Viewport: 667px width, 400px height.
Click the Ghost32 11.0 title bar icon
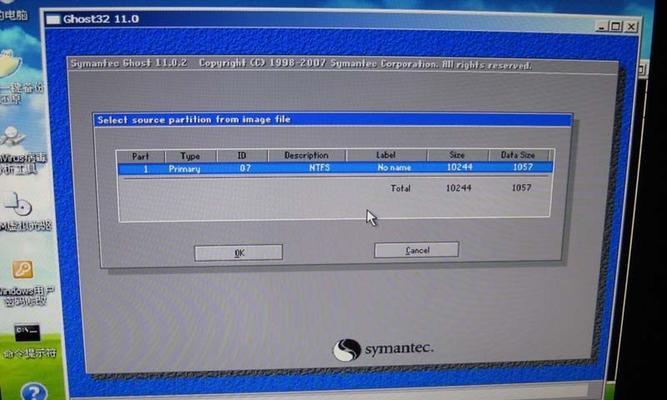(x=53, y=19)
